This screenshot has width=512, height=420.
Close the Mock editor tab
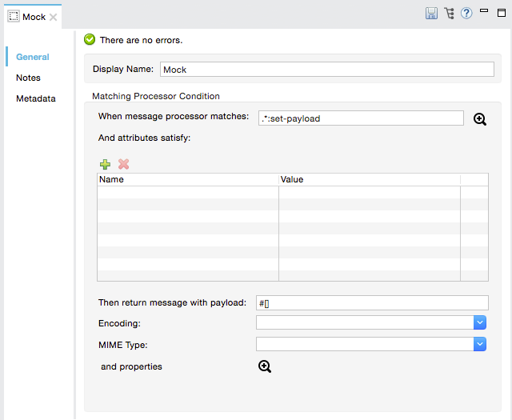pyautogui.click(x=54, y=17)
